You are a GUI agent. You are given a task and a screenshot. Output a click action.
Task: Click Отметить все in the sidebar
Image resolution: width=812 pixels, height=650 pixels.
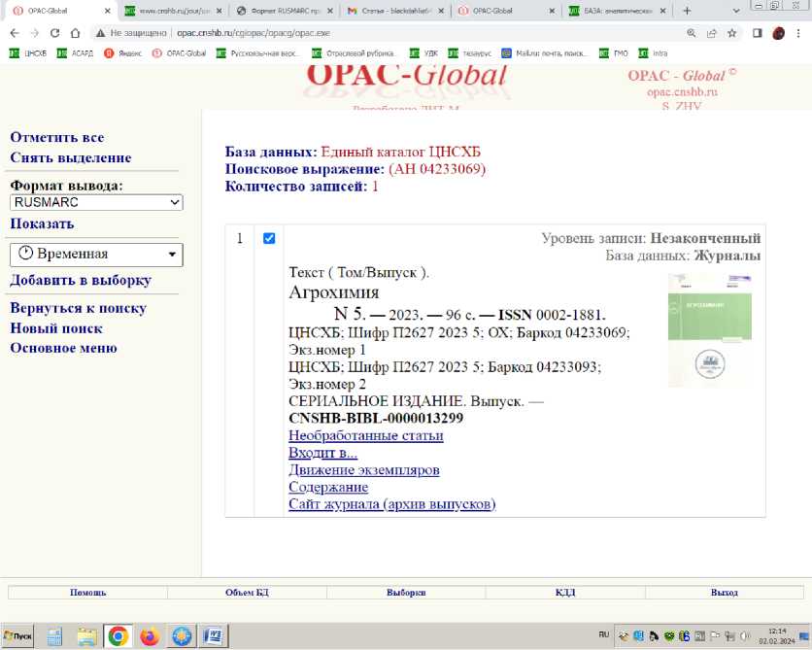(57, 137)
